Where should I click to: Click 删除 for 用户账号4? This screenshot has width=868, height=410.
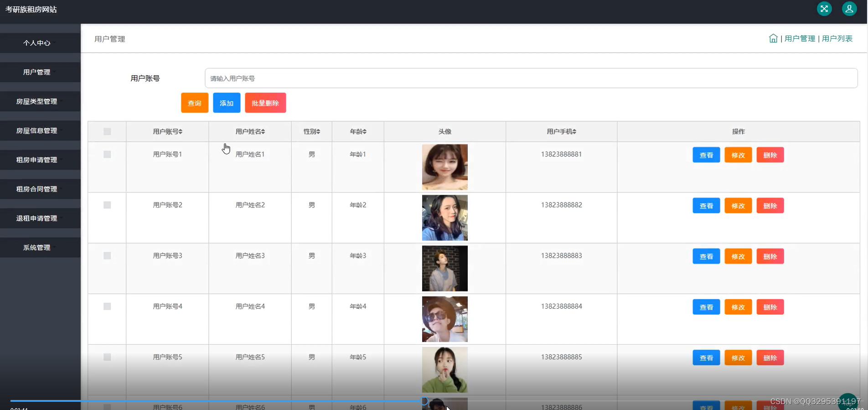pyautogui.click(x=770, y=307)
